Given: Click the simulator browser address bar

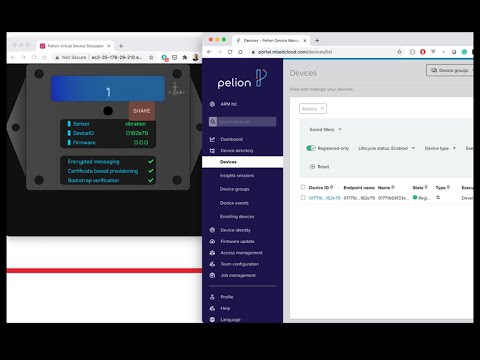Looking at the screenshot, I should 104,57.
